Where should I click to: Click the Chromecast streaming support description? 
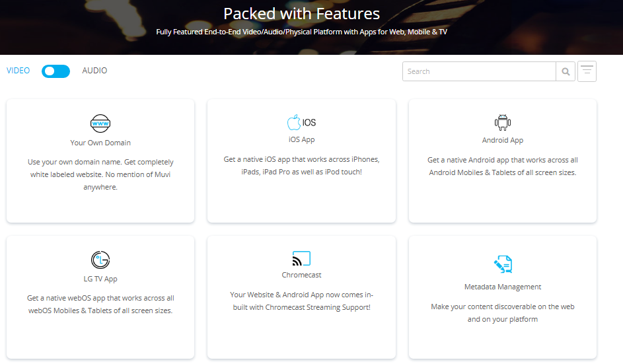click(301, 301)
